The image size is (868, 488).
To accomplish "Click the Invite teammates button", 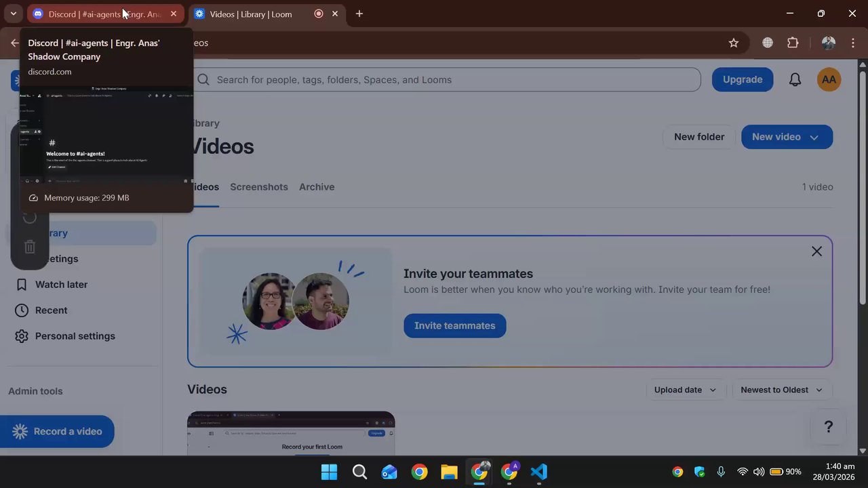I will coord(454,325).
